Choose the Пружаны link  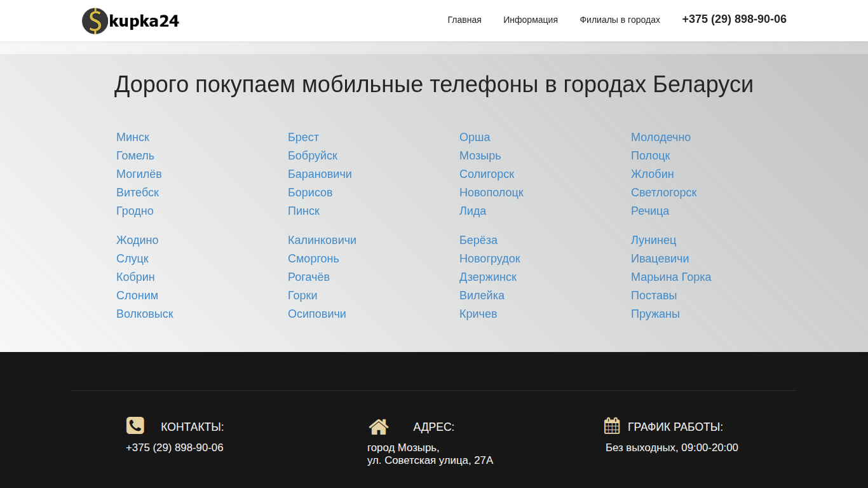[x=655, y=314]
